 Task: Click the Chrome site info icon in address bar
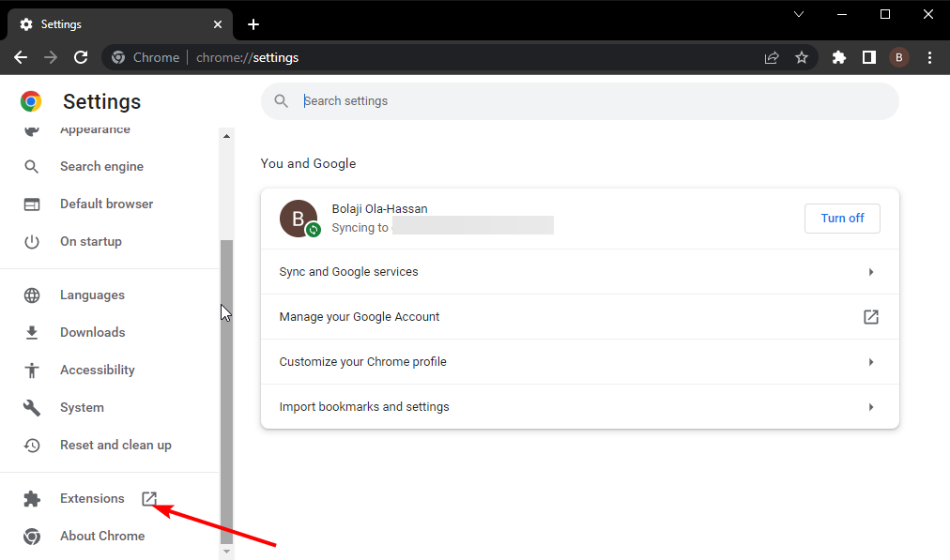point(118,57)
